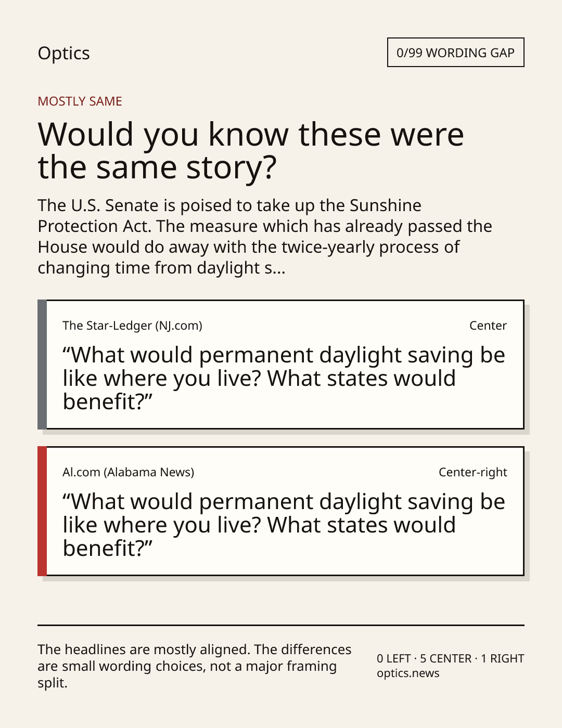
Task: Click the Center-right bias label
Action: click(x=472, y=472)
